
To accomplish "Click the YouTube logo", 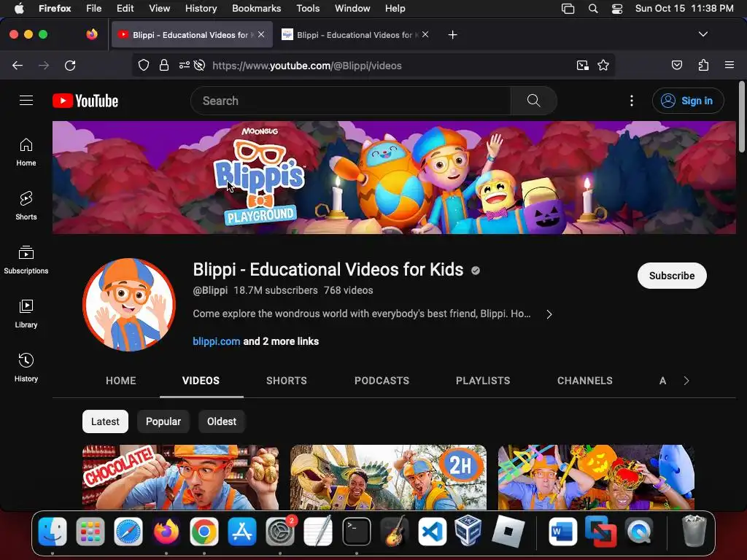I will 85,101.
